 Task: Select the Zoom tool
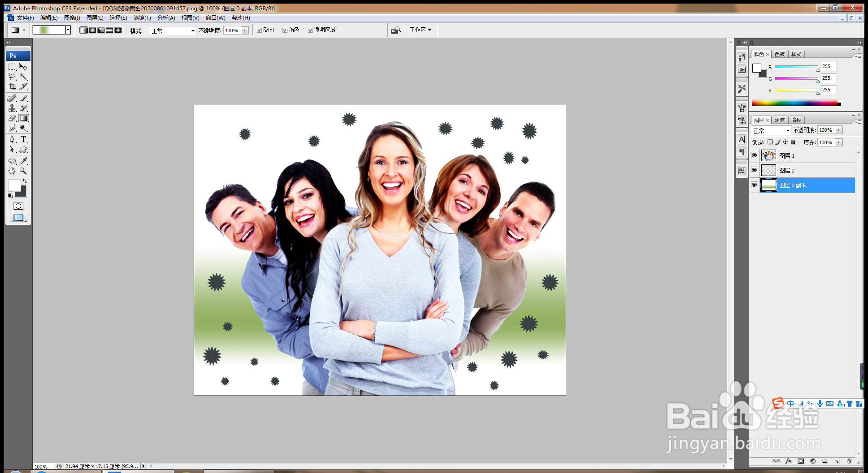24,171
